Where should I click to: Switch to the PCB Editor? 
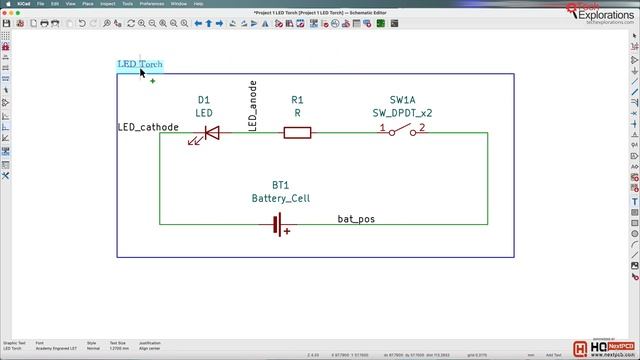pos(381,24)
